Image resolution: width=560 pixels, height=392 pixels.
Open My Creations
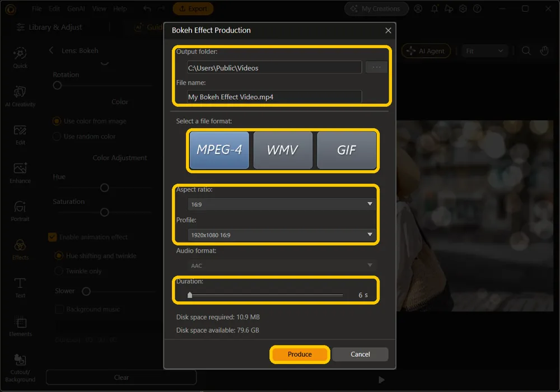tap(376, 8)
